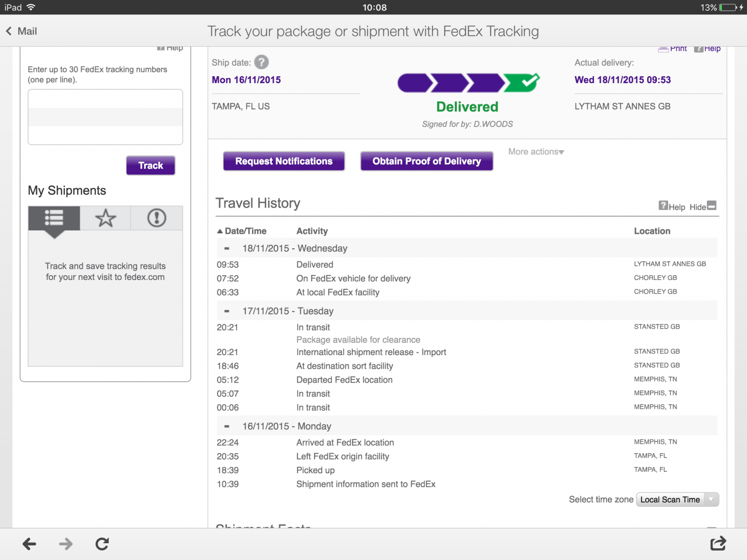
Task: Click 'International shipment release - Import'
Action: coord(371,352)
